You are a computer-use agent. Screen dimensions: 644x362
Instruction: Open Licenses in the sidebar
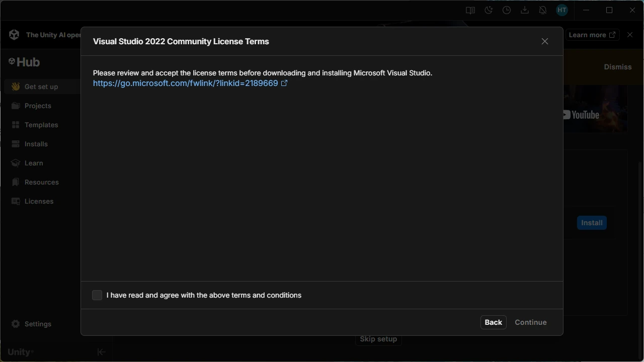(42, 201)
